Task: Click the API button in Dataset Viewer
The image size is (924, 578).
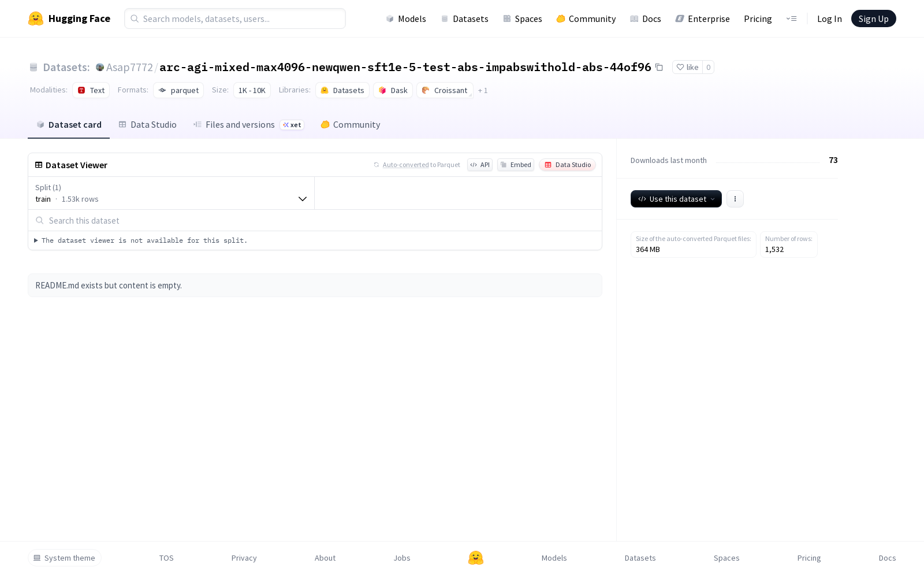Action: pos(480,165)
